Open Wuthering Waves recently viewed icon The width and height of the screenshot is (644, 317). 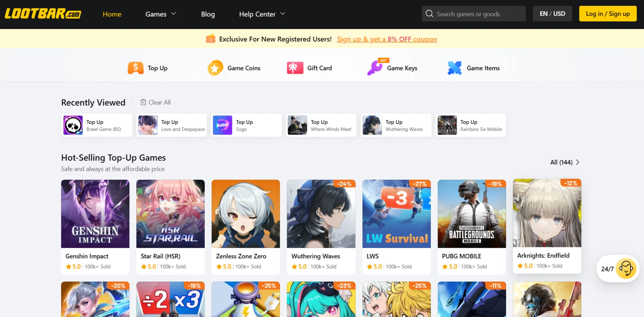(x=372, y=125)
